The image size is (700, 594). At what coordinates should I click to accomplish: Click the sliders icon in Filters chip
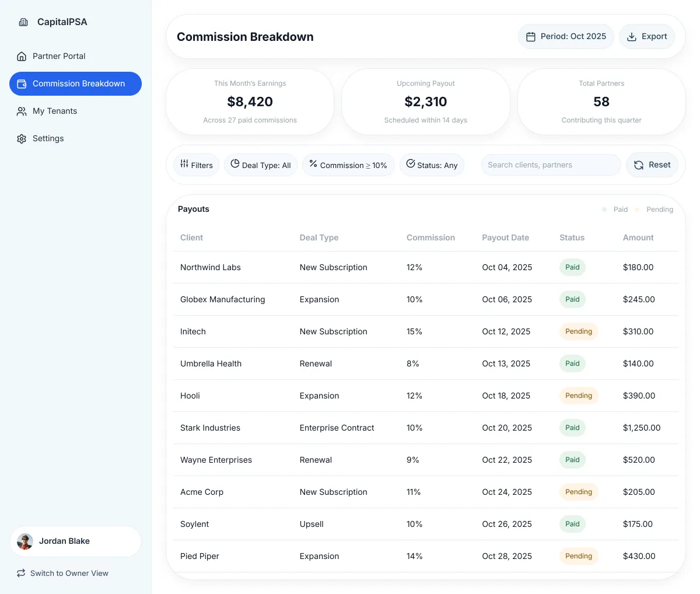click(184, 164)
